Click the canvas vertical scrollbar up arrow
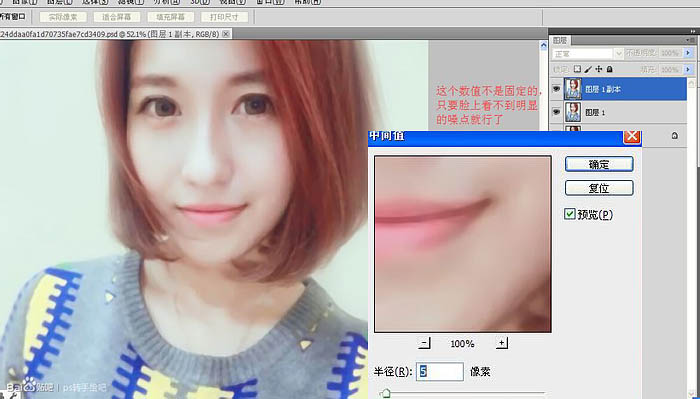Image resolution: width=700 pixels, height=399 pixels. tap(543, 46)
